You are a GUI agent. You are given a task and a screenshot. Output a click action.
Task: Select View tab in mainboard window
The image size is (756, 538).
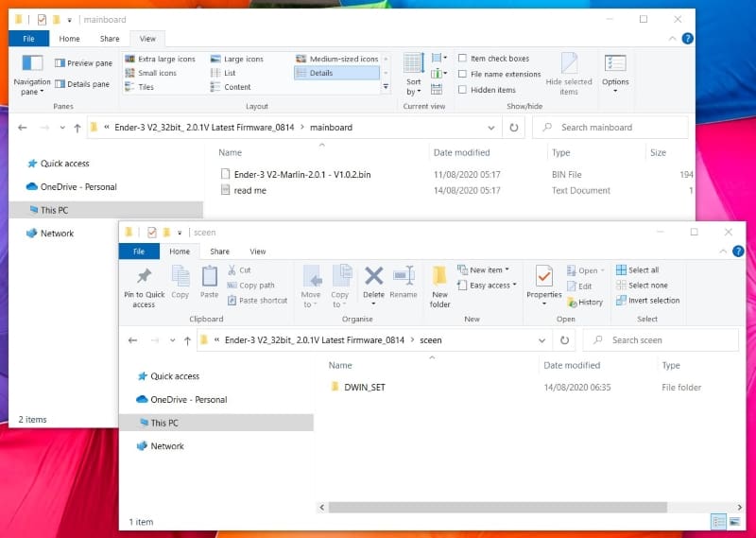pos(147,39)
